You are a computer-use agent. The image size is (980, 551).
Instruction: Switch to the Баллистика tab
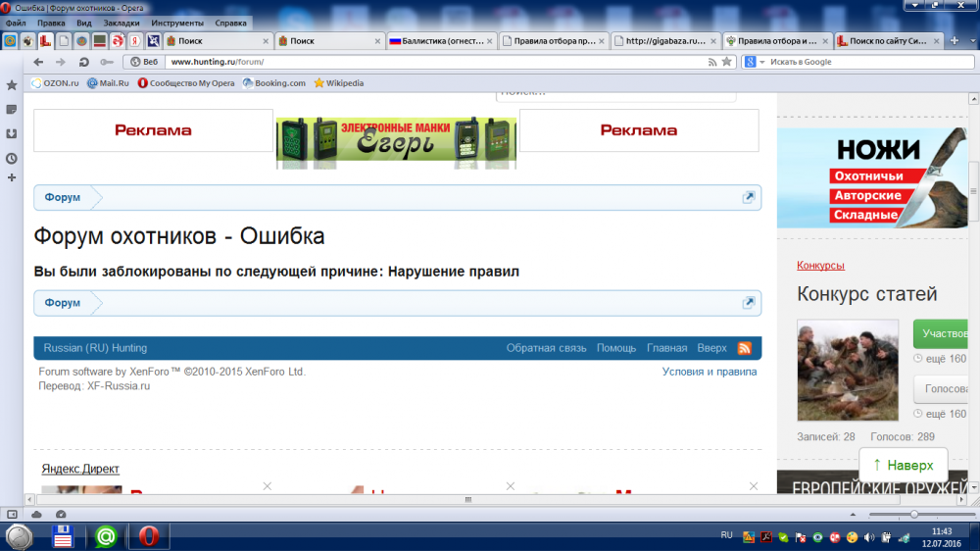point(440,41)
